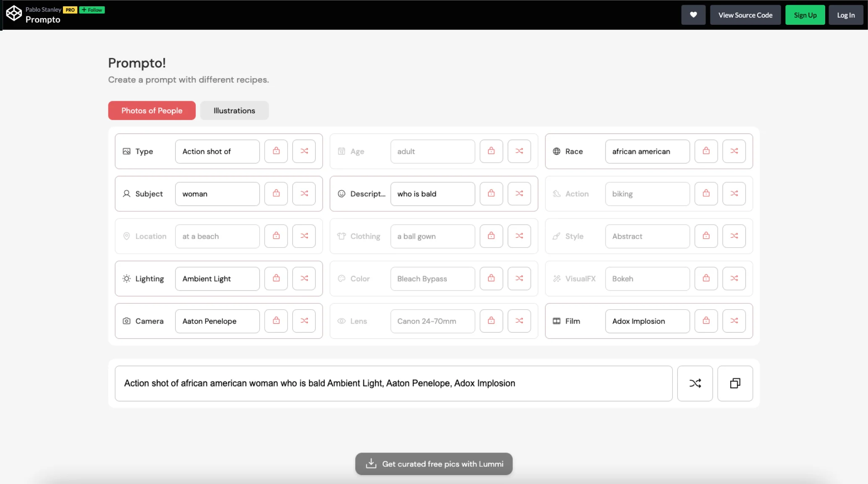Screen dimensions: 868x484
Task: Shuffle the Action value
Action: point(734,194)
